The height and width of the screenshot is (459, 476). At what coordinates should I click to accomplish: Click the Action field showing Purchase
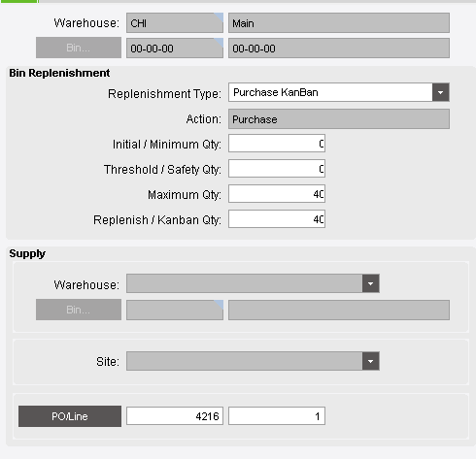coord(339,119)
